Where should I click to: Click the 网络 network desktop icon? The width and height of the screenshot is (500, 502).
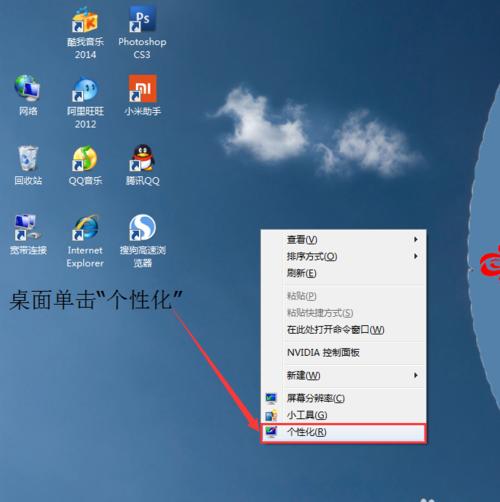click(x=28, y=88)
